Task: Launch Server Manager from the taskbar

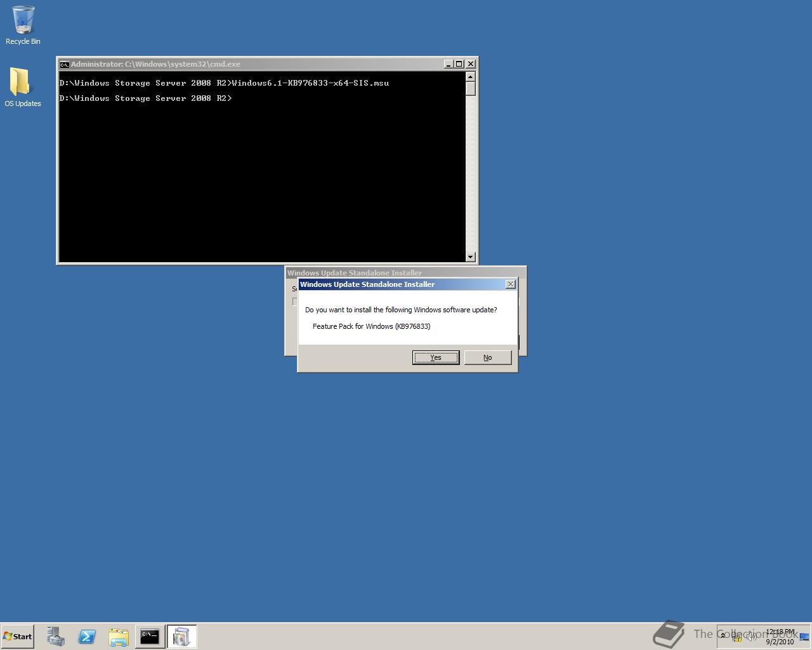Action: click(56, 636)
